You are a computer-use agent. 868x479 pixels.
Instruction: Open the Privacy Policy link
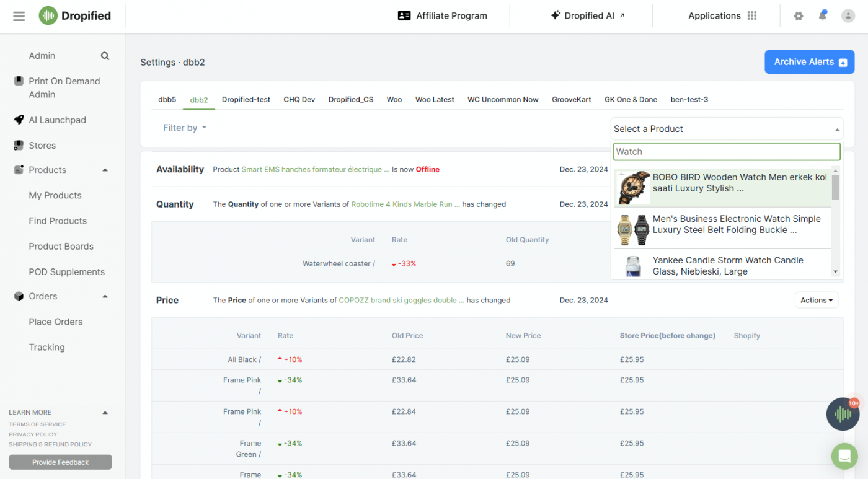[x=33, y=434]
